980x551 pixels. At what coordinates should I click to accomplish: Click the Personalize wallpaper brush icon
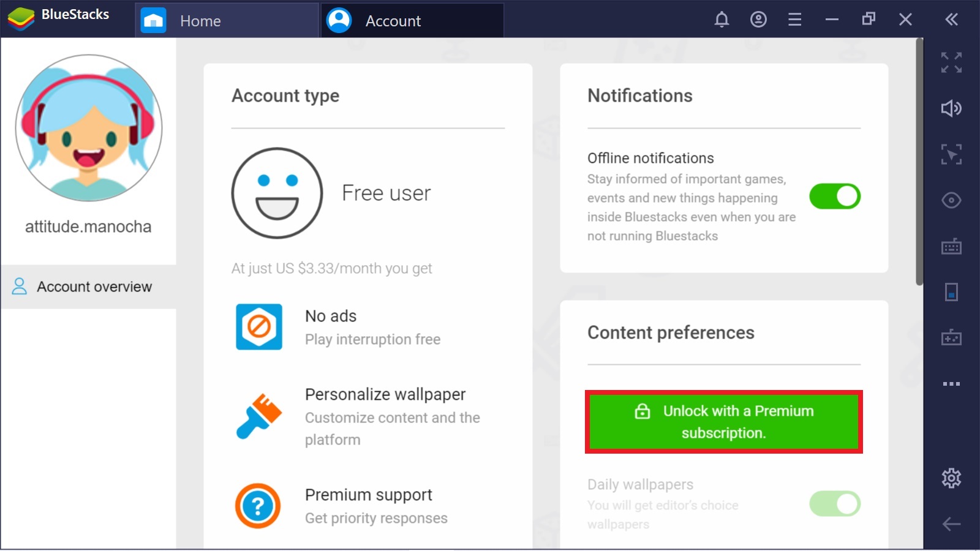(259, 416)
